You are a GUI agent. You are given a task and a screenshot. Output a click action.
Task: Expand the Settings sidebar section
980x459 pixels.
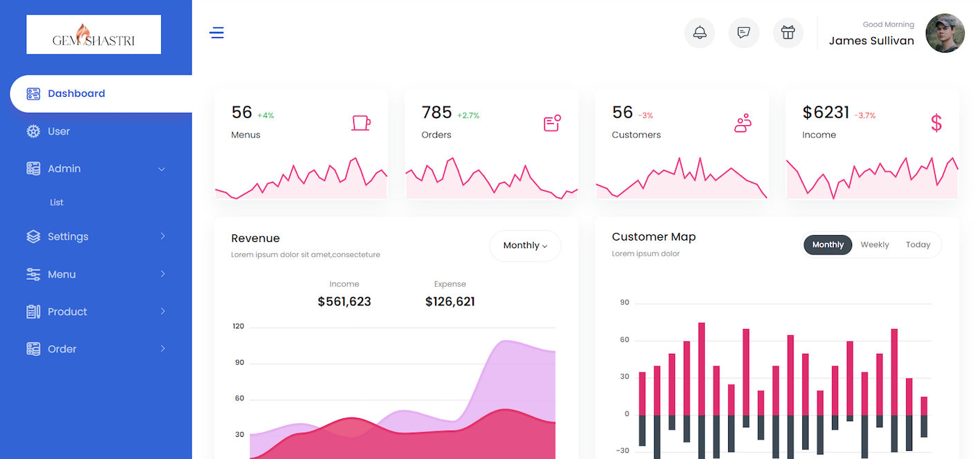pos(66,236)
